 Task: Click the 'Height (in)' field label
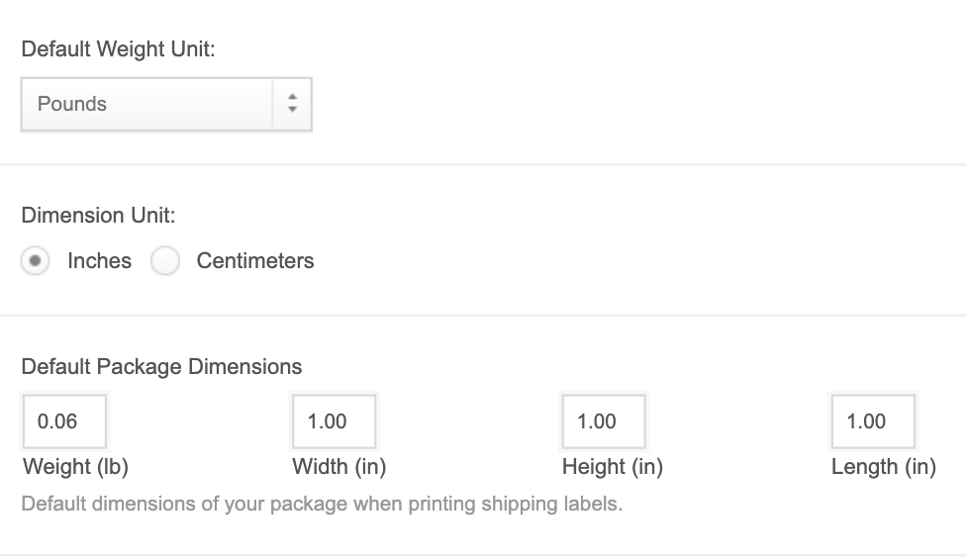click(x=613, y=467)
